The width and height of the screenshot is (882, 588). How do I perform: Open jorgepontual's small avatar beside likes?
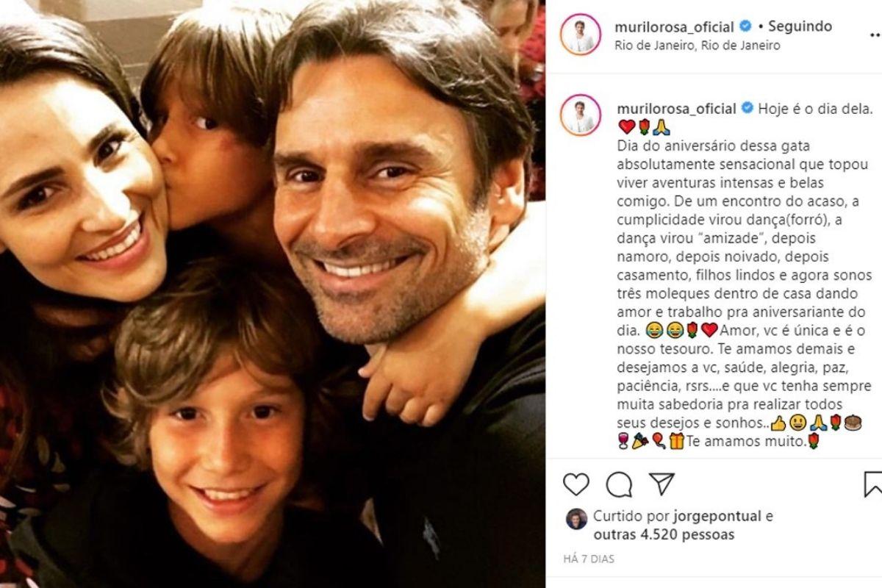pyautogui.click(x=576, y=518)
